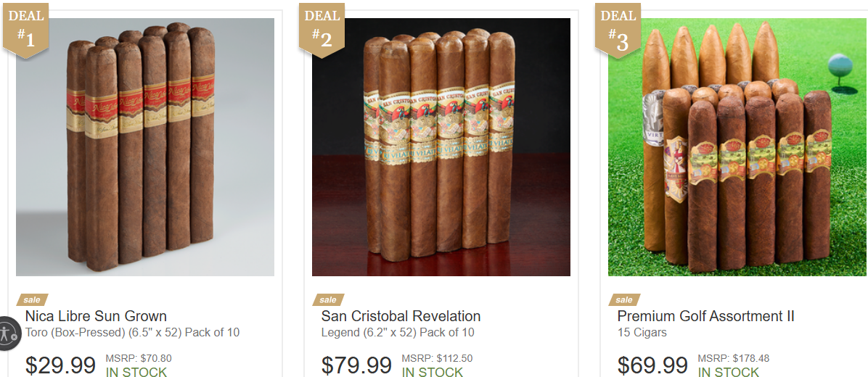
Task: Open San Cristobal Revelation product link
Action: click(x=401, y=316)
